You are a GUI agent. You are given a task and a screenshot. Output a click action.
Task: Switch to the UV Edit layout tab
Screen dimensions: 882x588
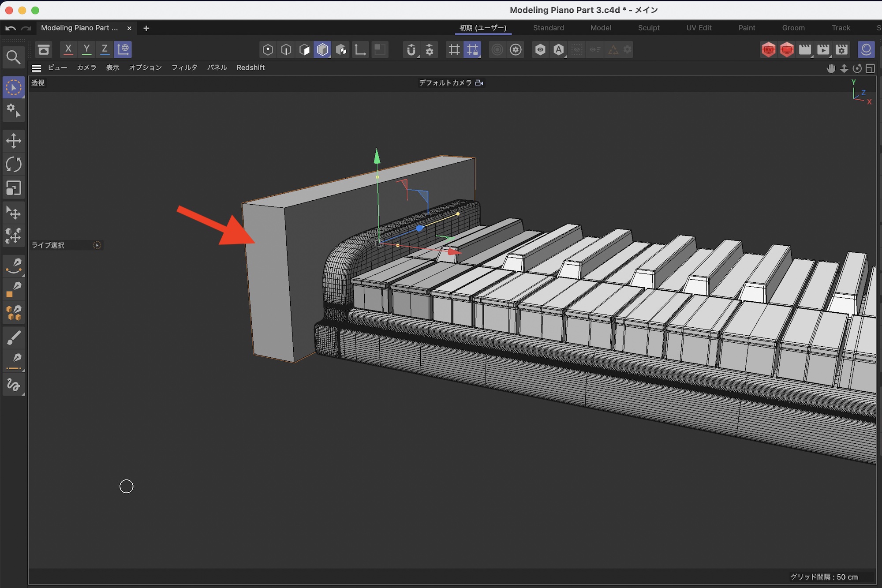699,28
